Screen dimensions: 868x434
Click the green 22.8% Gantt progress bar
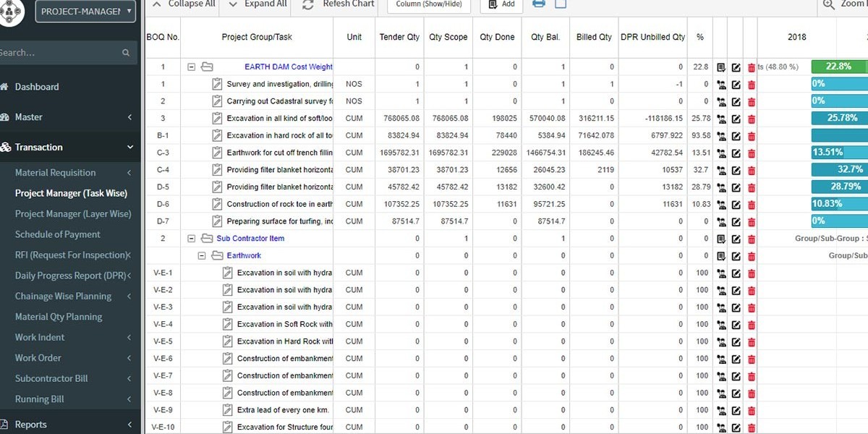(x=839, y=67)
